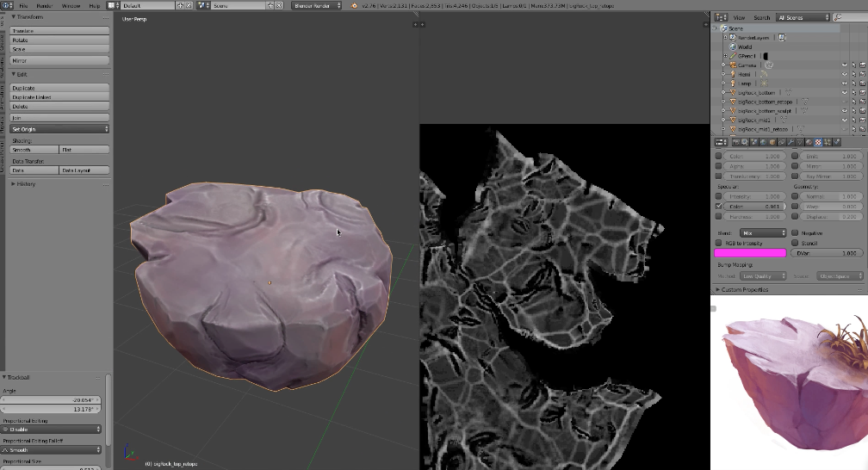868x470 pixels.
Task: Open the Set Origin dropdown
Action: click(59, 129)
